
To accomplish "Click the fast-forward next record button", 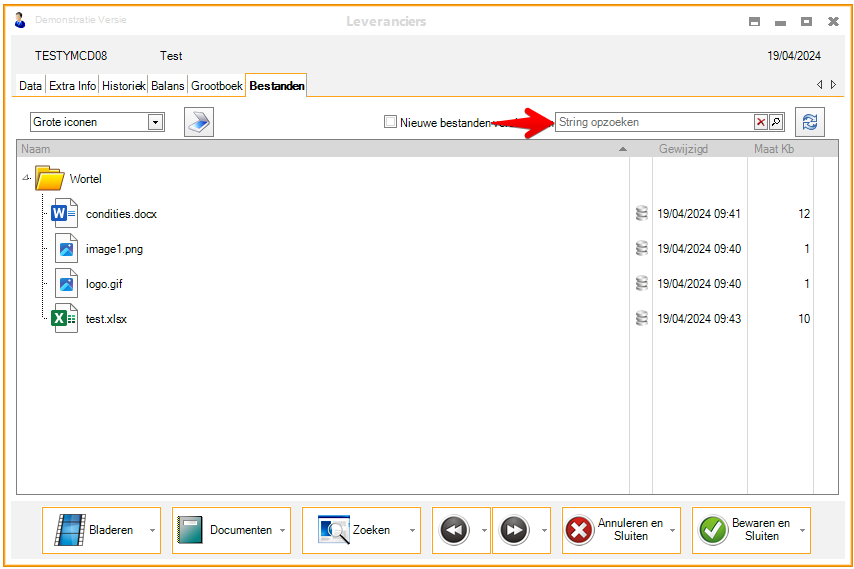I will pos(514,530).
